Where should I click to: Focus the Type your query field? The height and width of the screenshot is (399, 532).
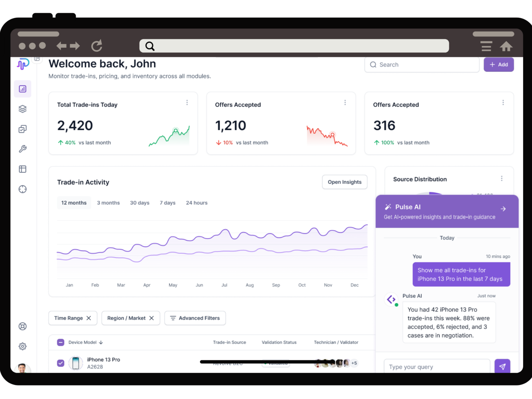[x=437, y=367]
